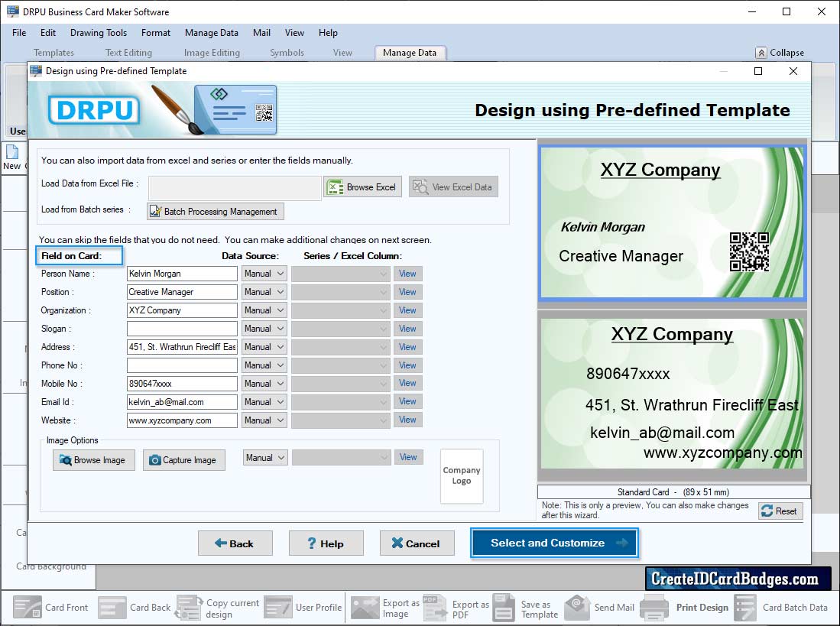Switch to the Templates tab

[54, 53]
